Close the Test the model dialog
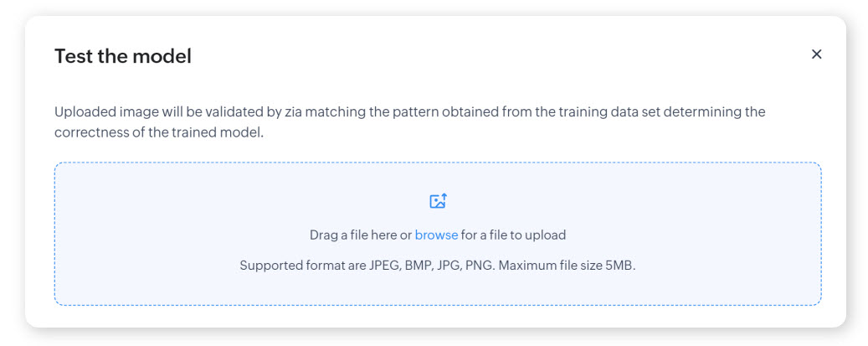 tap(816, 54)
